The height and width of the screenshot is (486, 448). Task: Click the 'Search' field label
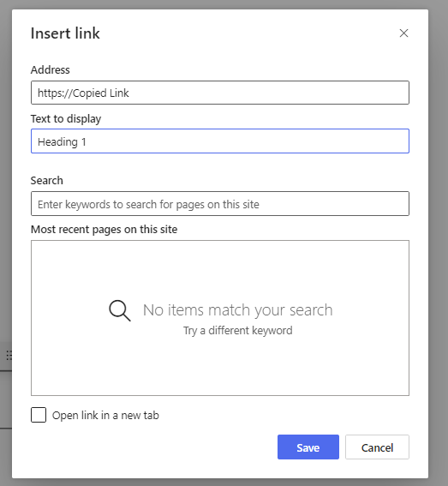pos(47,180)
